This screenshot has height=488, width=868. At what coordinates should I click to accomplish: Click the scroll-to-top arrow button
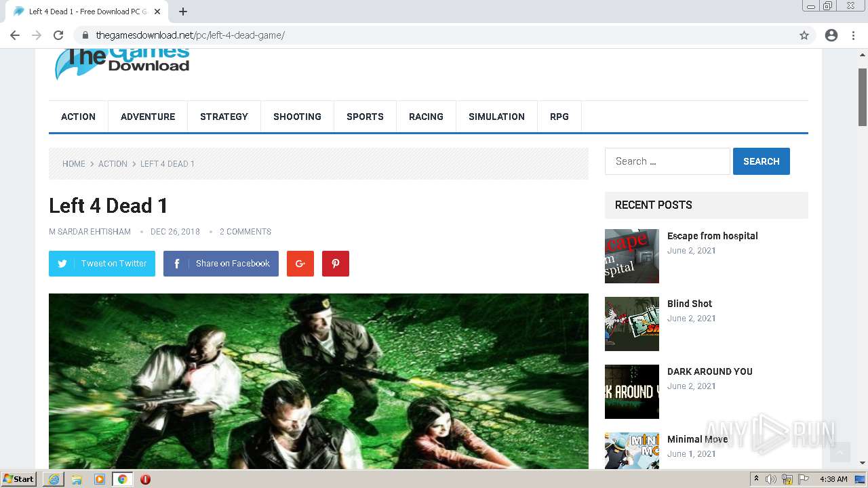click(840, 452)
